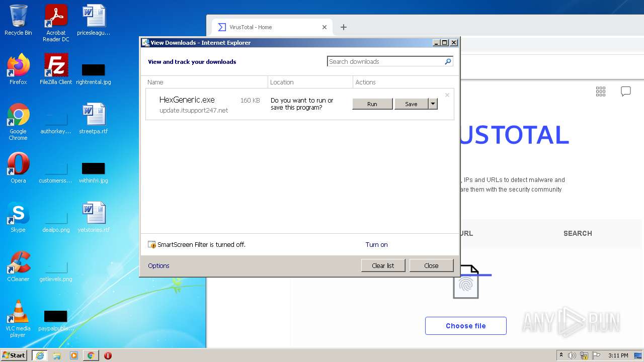Open FileZilla Client shortcut
644x362 pixels.
click(56, 69)
